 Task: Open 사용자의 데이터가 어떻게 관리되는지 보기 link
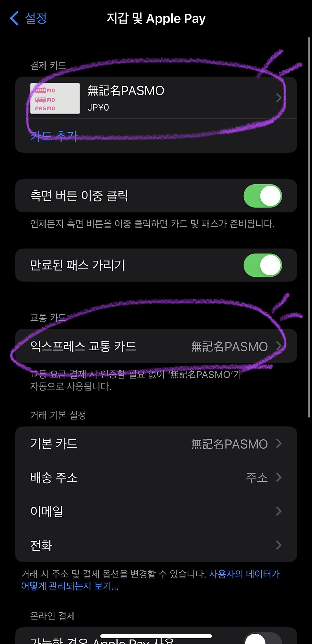click(x=150, y=580)
